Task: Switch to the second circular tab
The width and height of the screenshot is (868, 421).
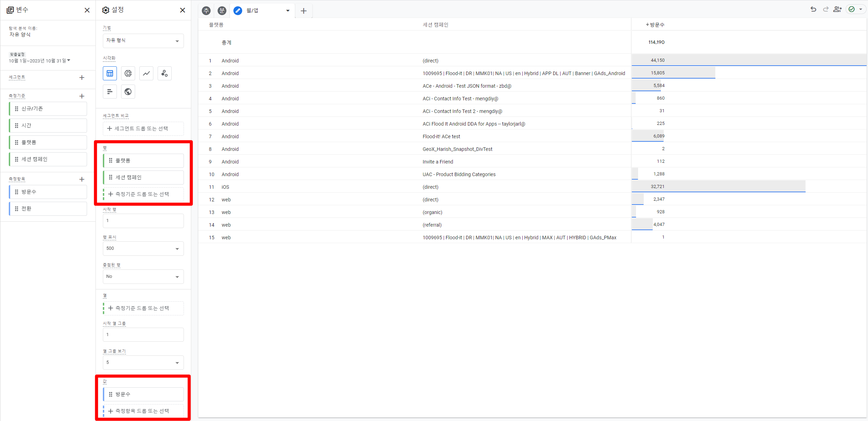Action: 222,11
